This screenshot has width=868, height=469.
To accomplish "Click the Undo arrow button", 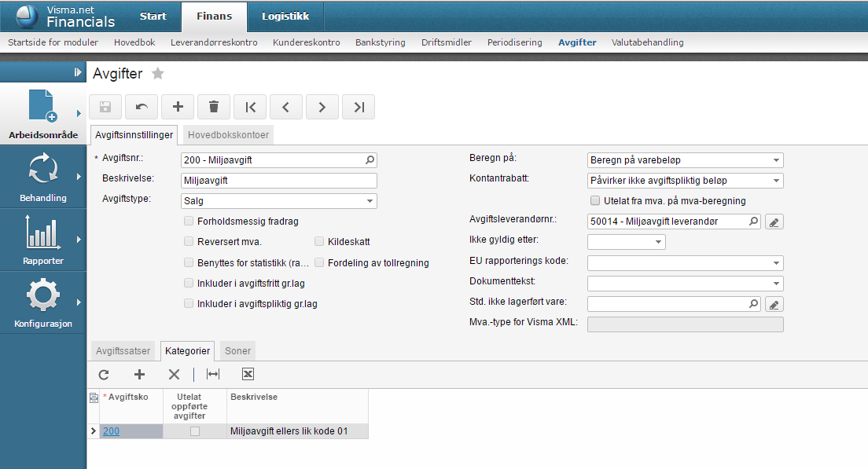I will click(142, 107).
